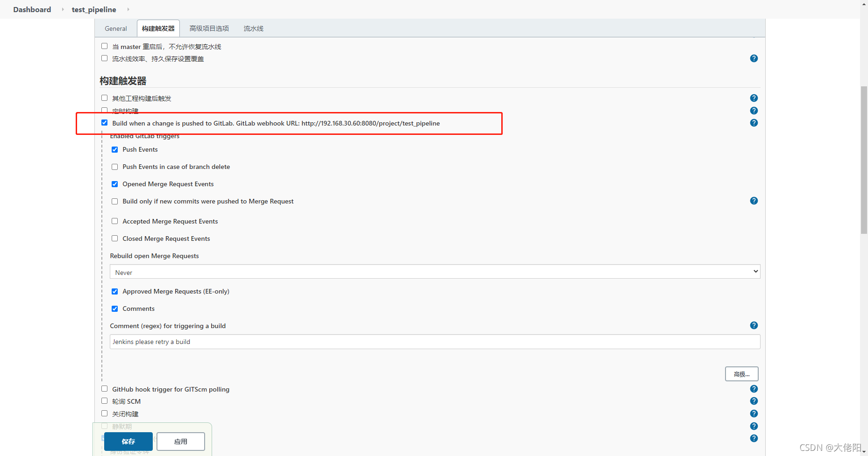Uncheck Comments trigger
The height and width of the screenshot is (456, 868).
(114, 309)
